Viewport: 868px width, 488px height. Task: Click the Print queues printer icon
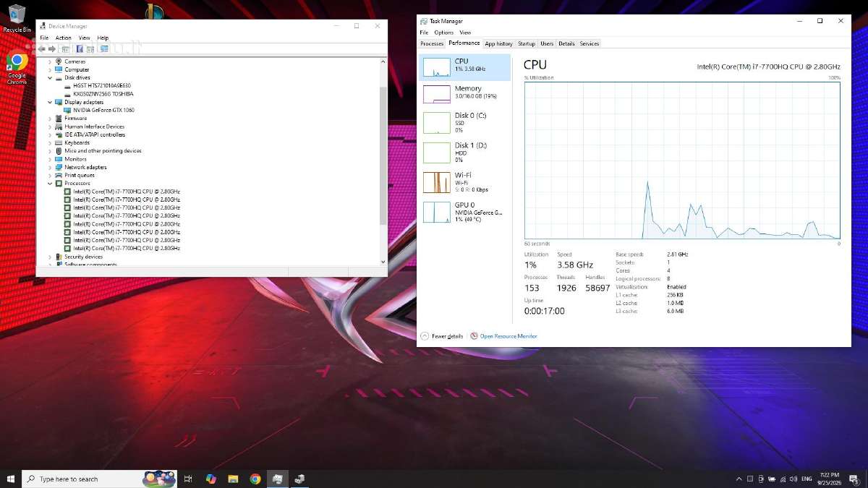[x=59, y=175]
